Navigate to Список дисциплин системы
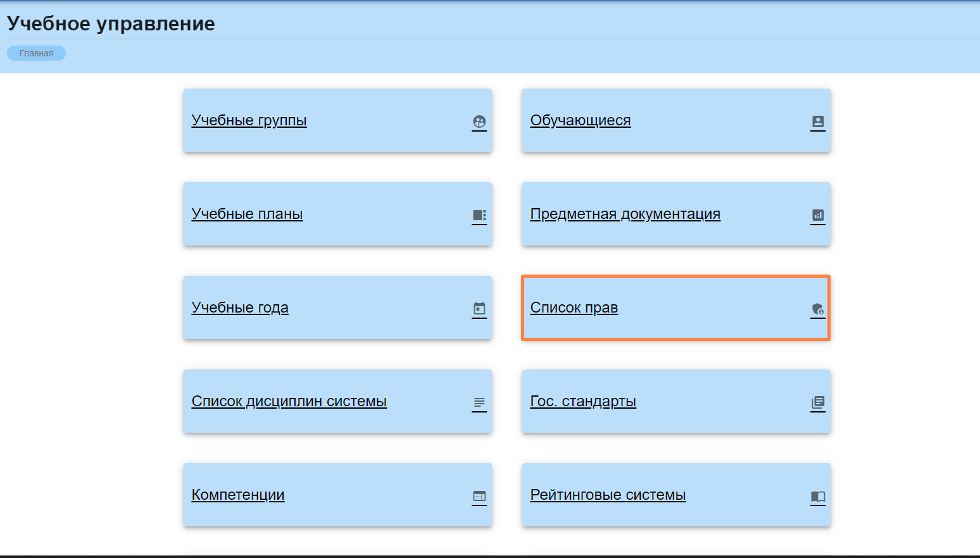 coord(289,401)
